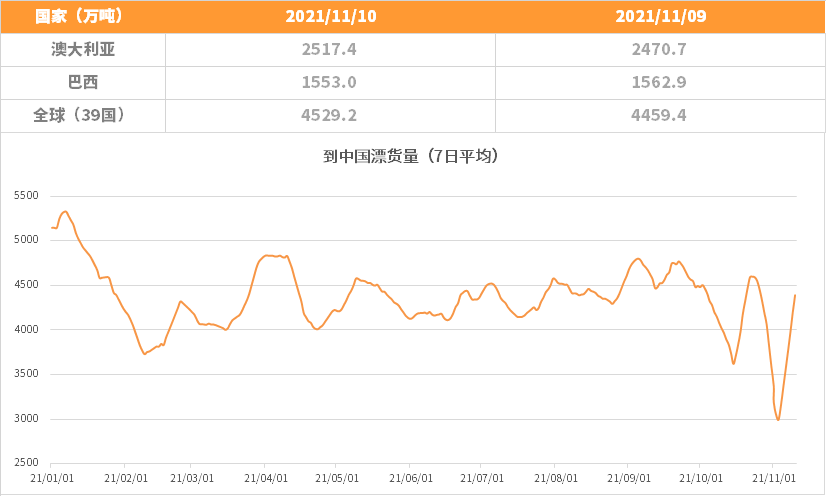The width and height of the screenshot is (826, 496).
Task: Click the value 4529.2
Action: pos(329,115)
